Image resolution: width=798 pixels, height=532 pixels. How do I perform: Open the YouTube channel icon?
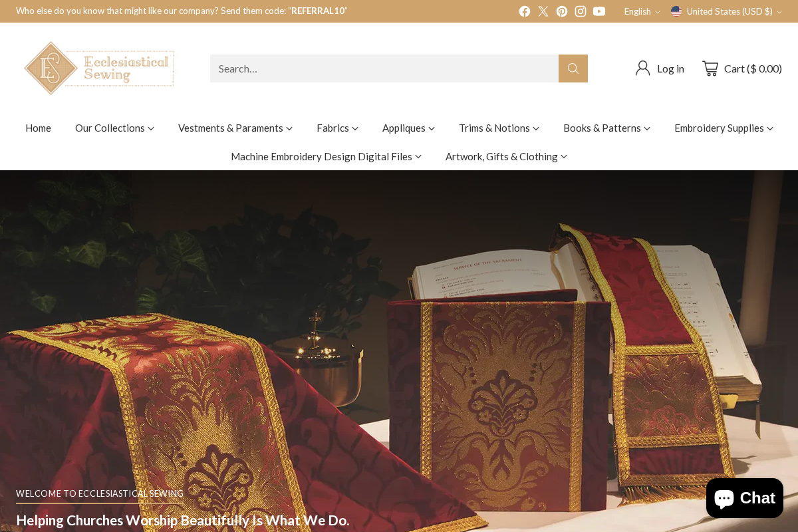[x=599, y=11]
